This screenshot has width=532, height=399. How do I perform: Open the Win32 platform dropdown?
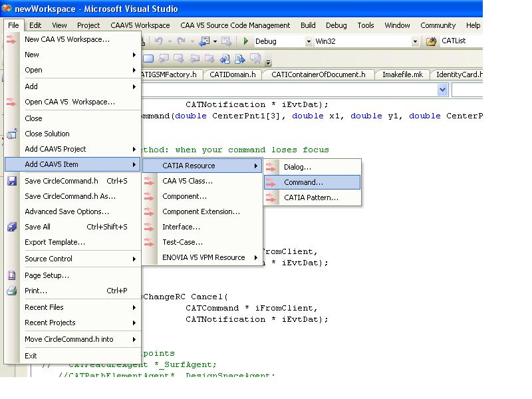tap(415, 41)
